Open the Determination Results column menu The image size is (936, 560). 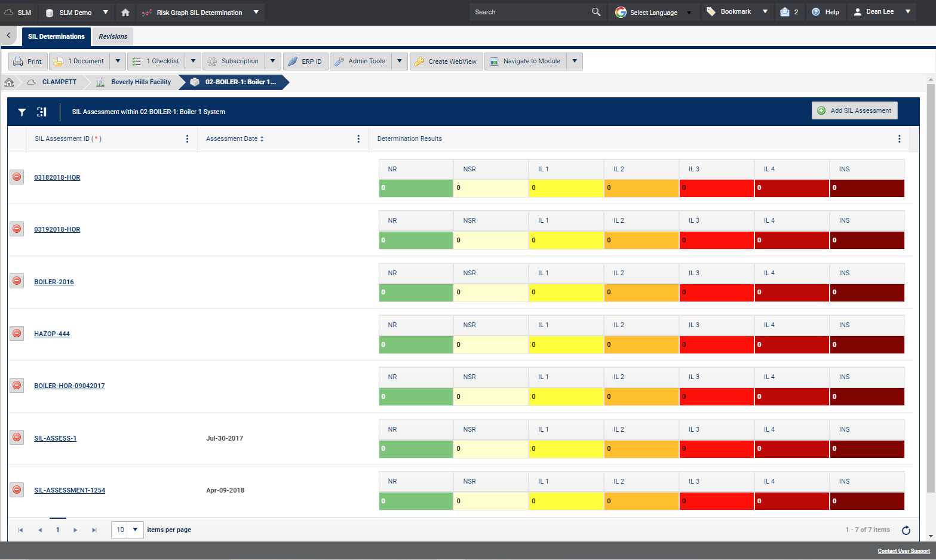[899, 139]
